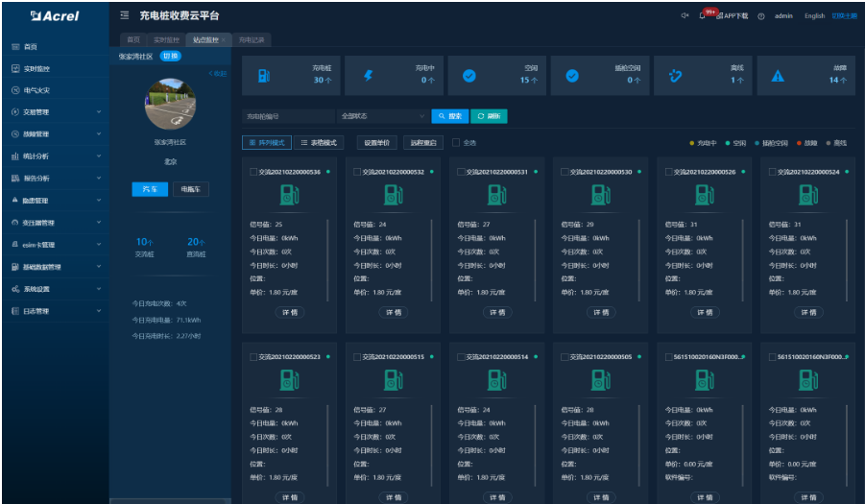
Task: Open the notifications bell with 99+ badge
Action: [x=703, y=16]
